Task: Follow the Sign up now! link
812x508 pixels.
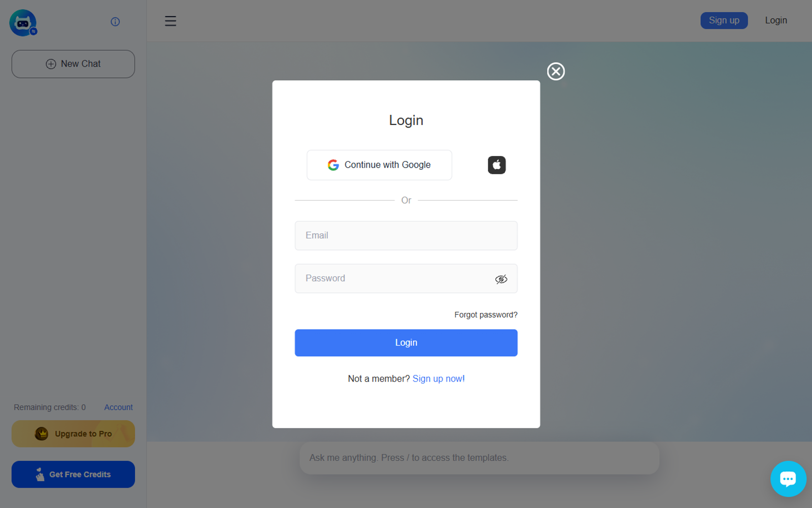Action: tap(438, 378)
